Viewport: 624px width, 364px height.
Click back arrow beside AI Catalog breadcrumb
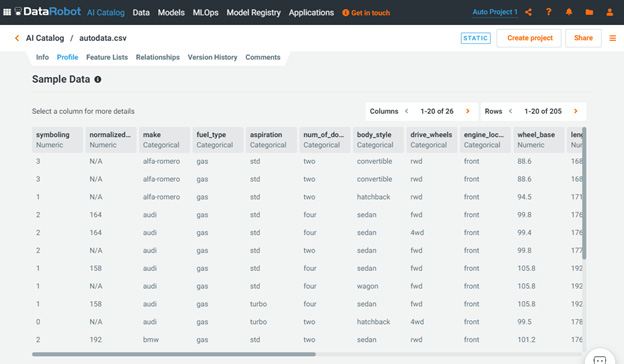pos(17,38)
